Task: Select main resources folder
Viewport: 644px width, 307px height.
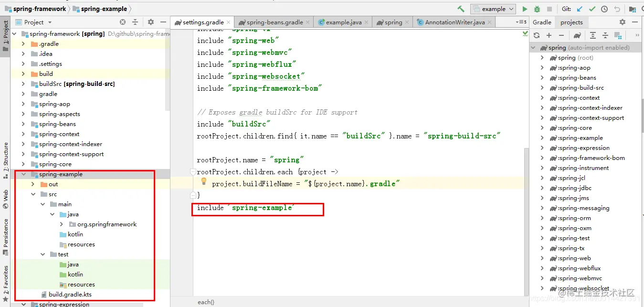Action: (77, 244)
